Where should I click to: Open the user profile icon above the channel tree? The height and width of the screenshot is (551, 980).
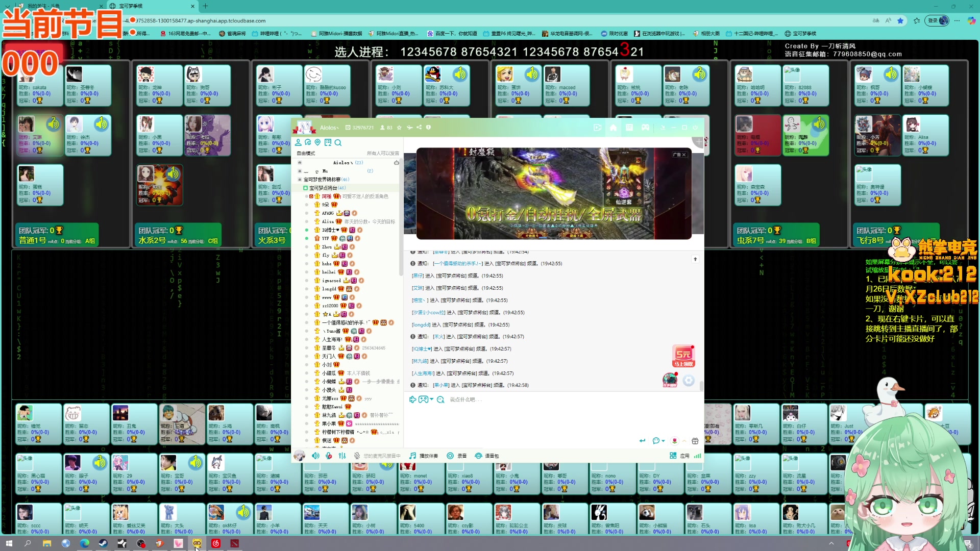[298, 142]
